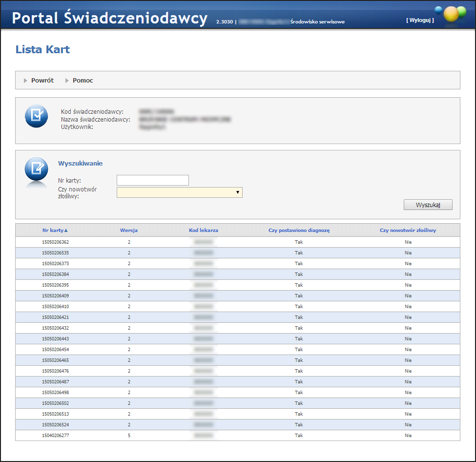Sort by Czy postawiono diagnozę column

(x=299, y=231)
